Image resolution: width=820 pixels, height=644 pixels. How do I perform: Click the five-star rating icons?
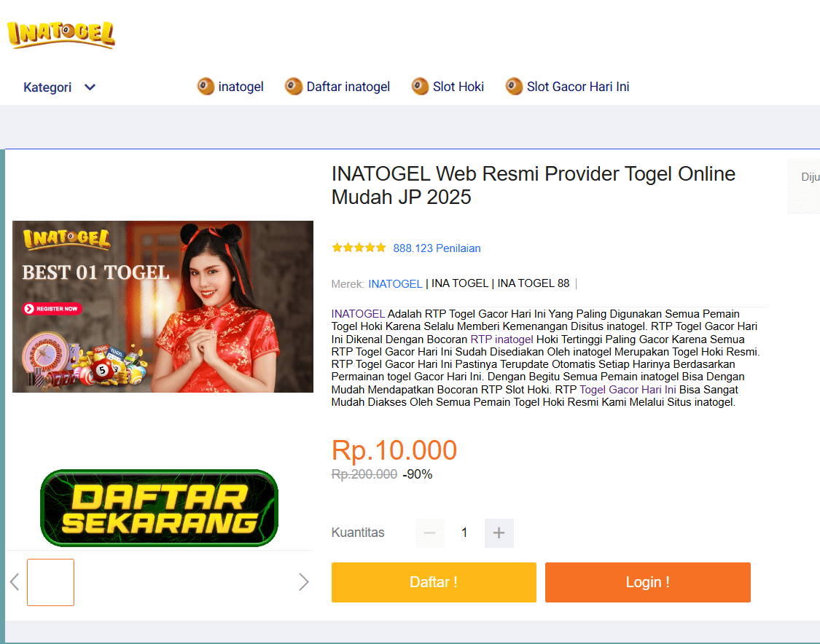point(359,248)
